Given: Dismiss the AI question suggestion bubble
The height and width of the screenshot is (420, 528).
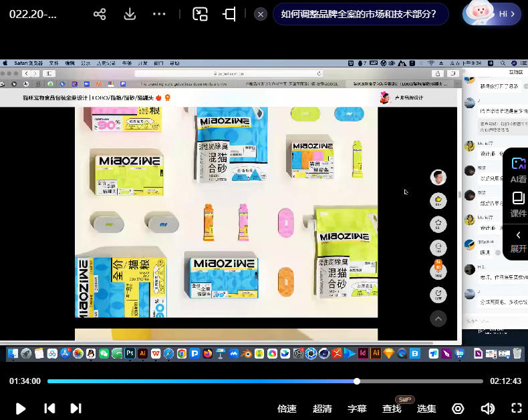Looking at the screenshot, I should tap(261, 14).
